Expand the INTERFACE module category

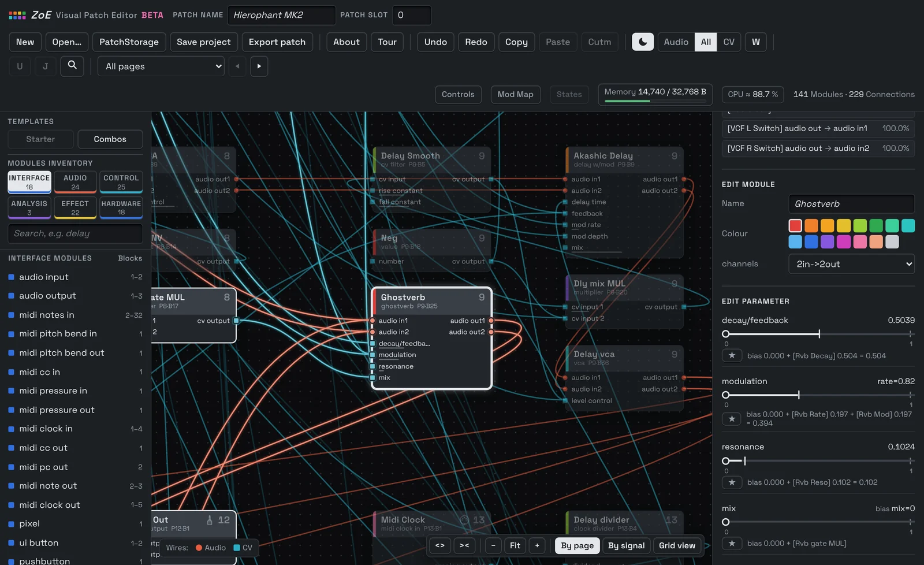pos(29,182)
